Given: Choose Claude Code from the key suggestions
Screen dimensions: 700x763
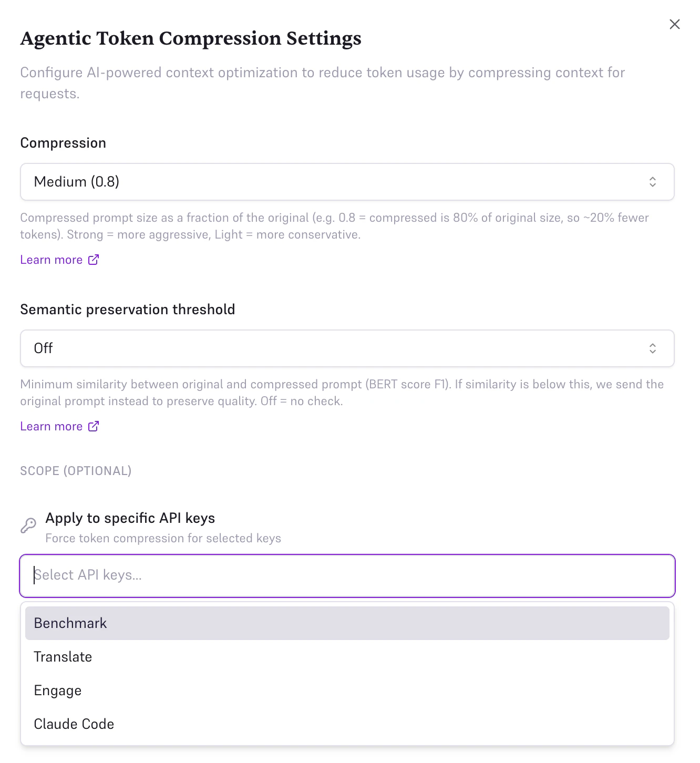Looking at the screenshot, I should click(74, 724).
